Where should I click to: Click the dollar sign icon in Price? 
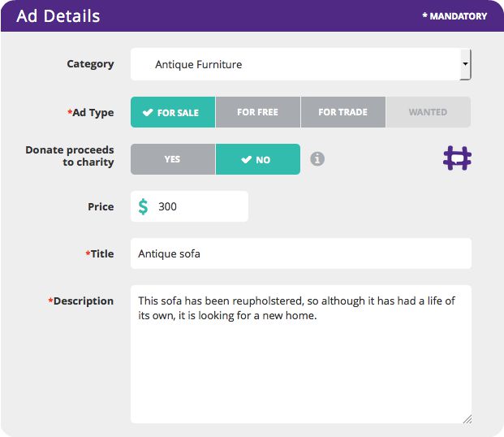[x=144, y=206]
